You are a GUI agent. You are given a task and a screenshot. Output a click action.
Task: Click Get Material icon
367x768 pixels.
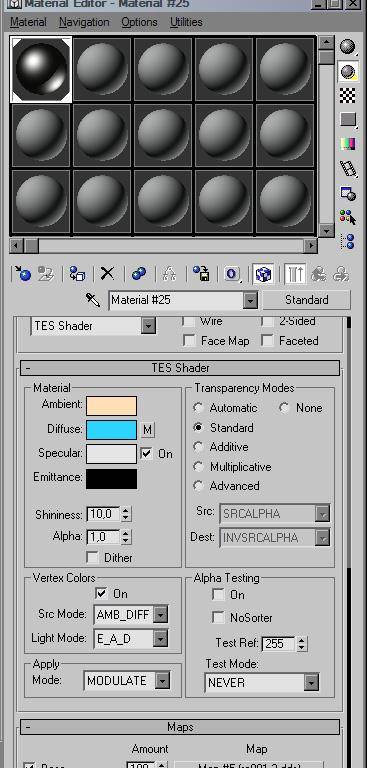click(23, 274)
